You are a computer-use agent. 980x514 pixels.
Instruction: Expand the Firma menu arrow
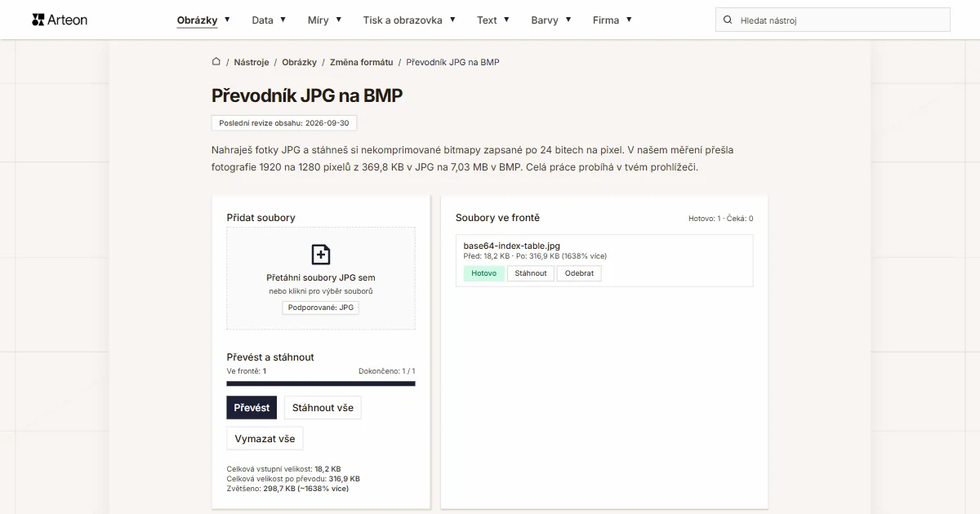coord(629,20)
